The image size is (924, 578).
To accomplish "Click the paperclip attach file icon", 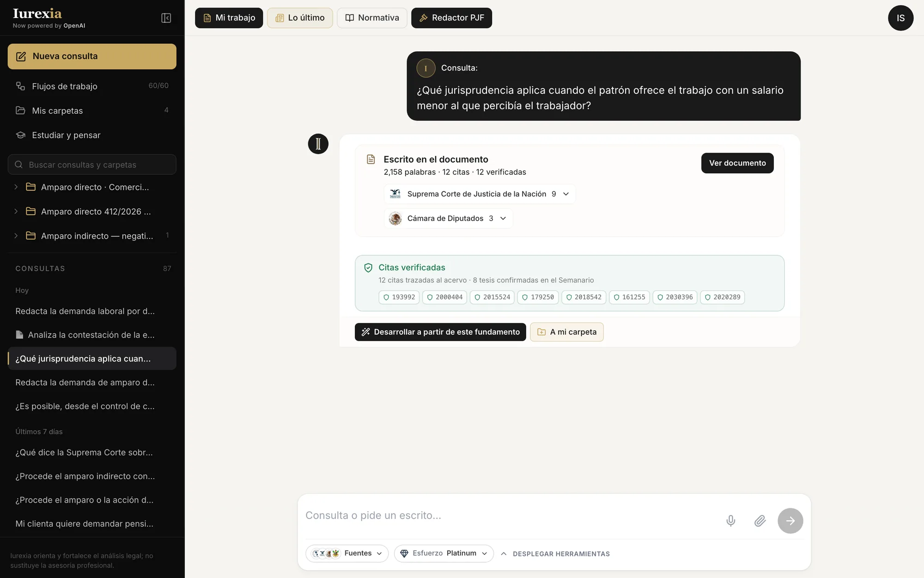I will (760, 521).
